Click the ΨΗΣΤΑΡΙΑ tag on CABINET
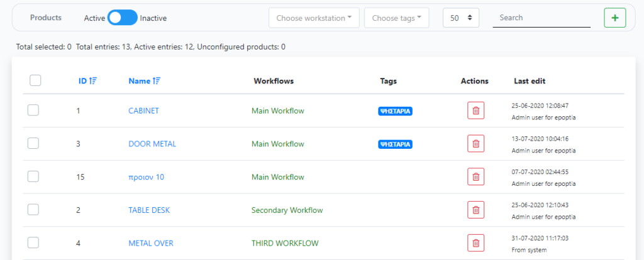Viewport: 644px width, 260px height. (395, 111)
